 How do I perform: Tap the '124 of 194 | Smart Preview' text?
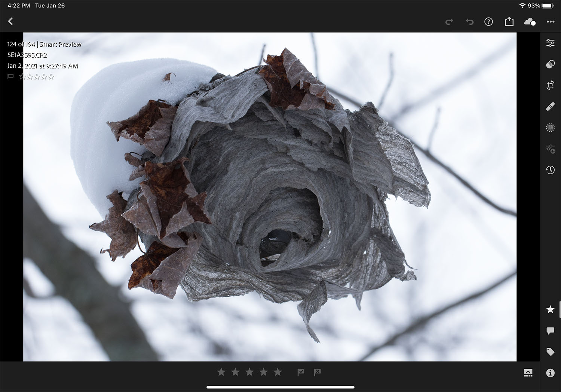click(x=44, y=44)
